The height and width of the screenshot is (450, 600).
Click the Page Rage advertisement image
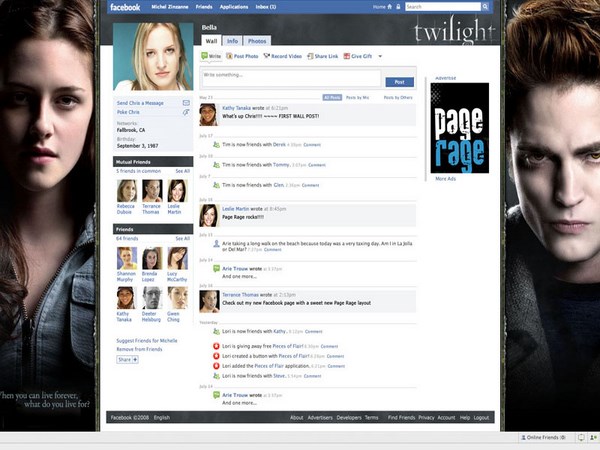coord(459,128)
